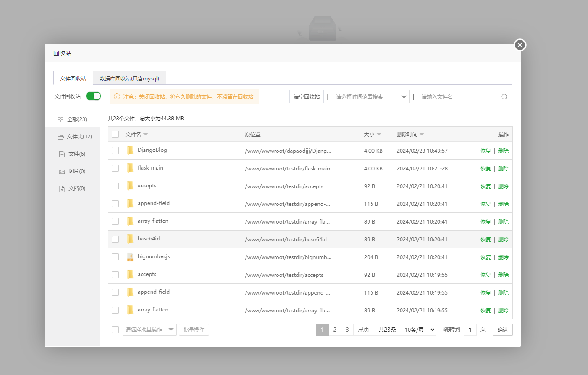Switch to 数据库回收站(只含mysql) tab

[129, 78]
